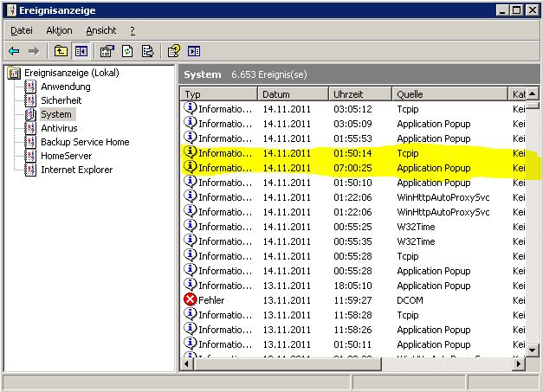Screen dimensions: 543x392
Task: Select the Anwendung log
Action: (66, 87)
